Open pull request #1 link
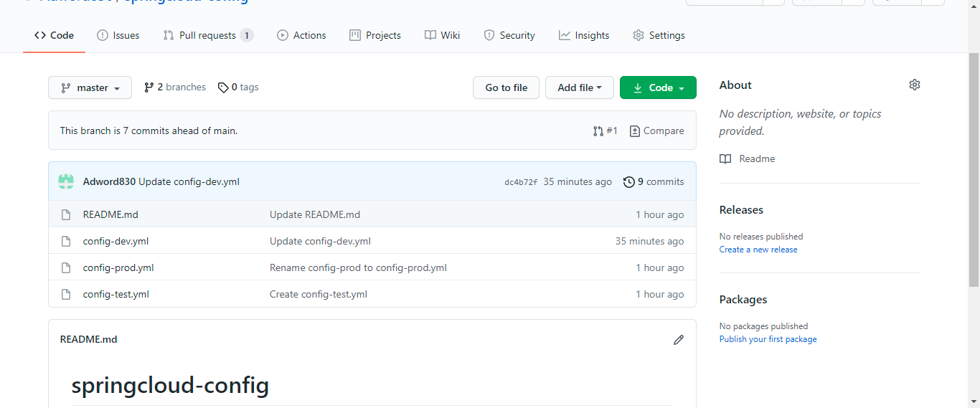 point(605,131)
